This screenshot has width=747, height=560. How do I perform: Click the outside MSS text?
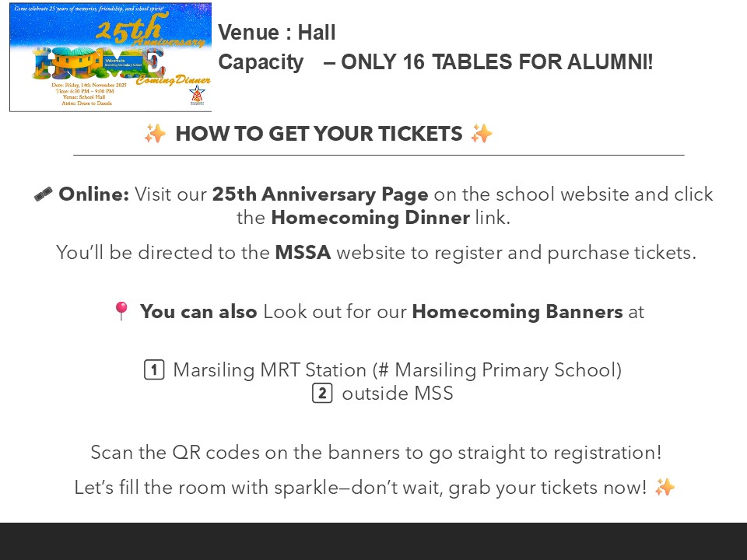point(398,394)
